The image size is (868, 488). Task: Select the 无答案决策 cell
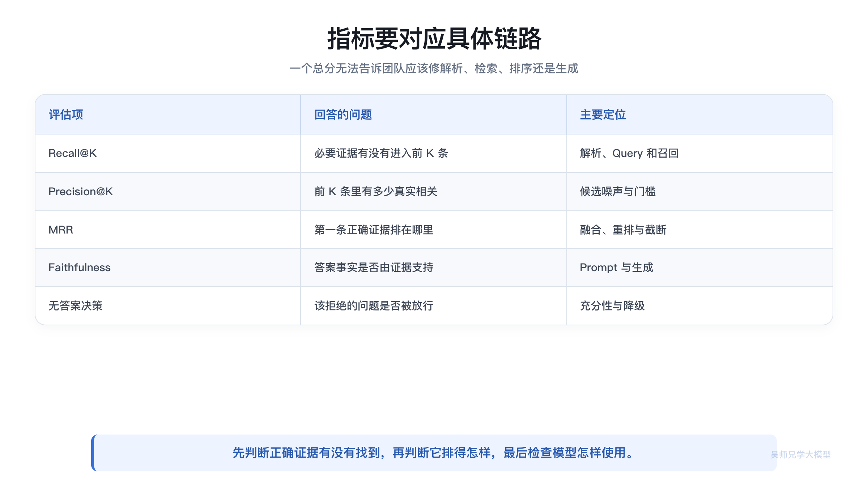click(x=168, y=306)
